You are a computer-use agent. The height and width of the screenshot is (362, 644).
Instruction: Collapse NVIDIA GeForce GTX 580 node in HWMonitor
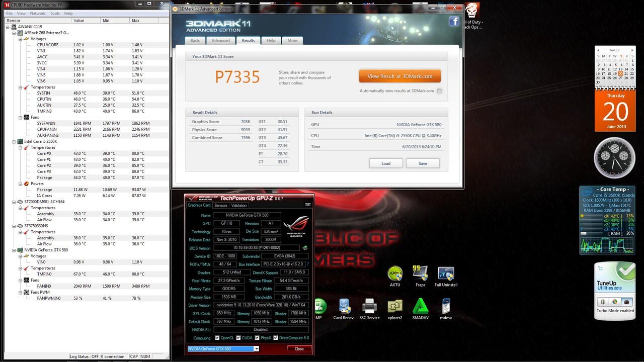coord(14,250)
